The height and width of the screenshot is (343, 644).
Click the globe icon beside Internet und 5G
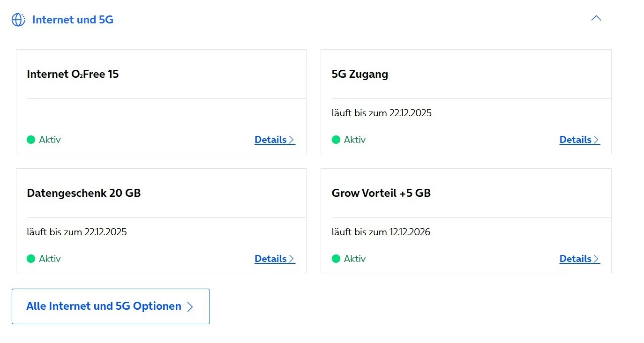[x=18, y=20]
